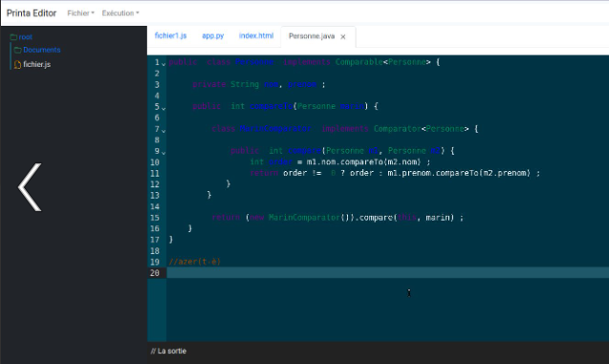The height and width of the screenshot is (364, 609).
Task: Click the root folder icon
Action: [13, 37]
